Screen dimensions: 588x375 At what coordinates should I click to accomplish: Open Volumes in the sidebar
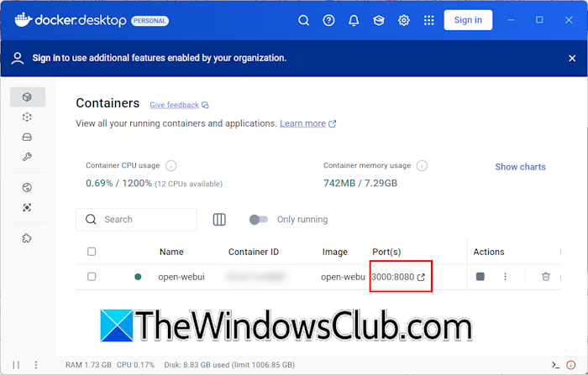[x=27, y=137]
